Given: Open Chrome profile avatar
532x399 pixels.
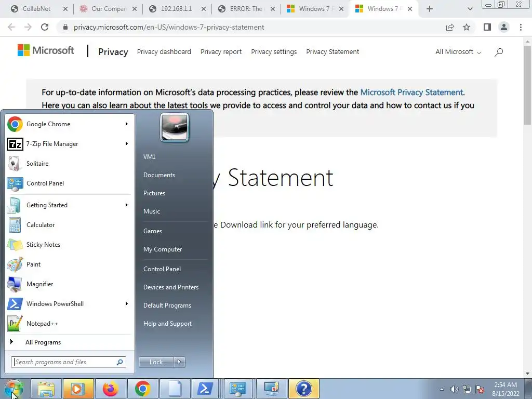Looking at the screenshot, I should pyautogui.click(x=504, y=27).
